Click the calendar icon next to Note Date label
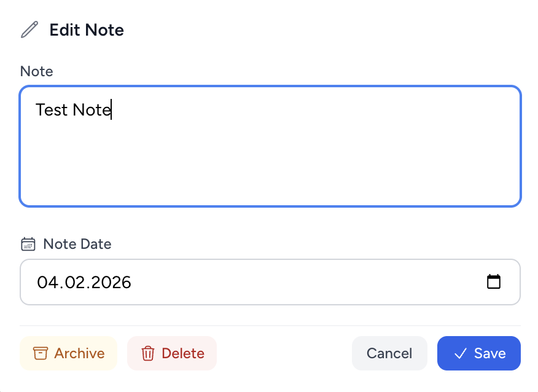This screenshot has height=392, width=538. pos(27,244)
